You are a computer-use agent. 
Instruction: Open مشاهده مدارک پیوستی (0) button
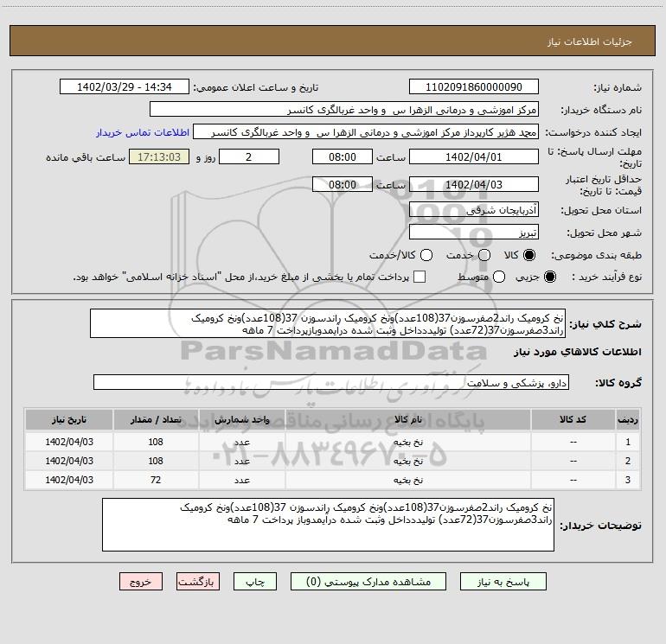tap(368, 582)
